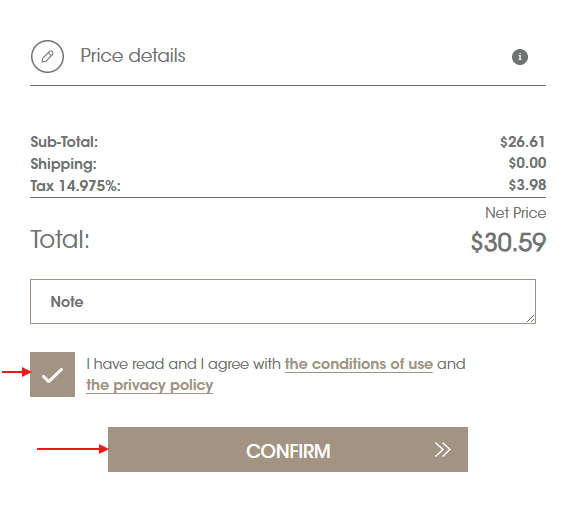Click the white checkmark icon in the checkbox
This screenshot has height=516, width=577.
click(52, 375)
